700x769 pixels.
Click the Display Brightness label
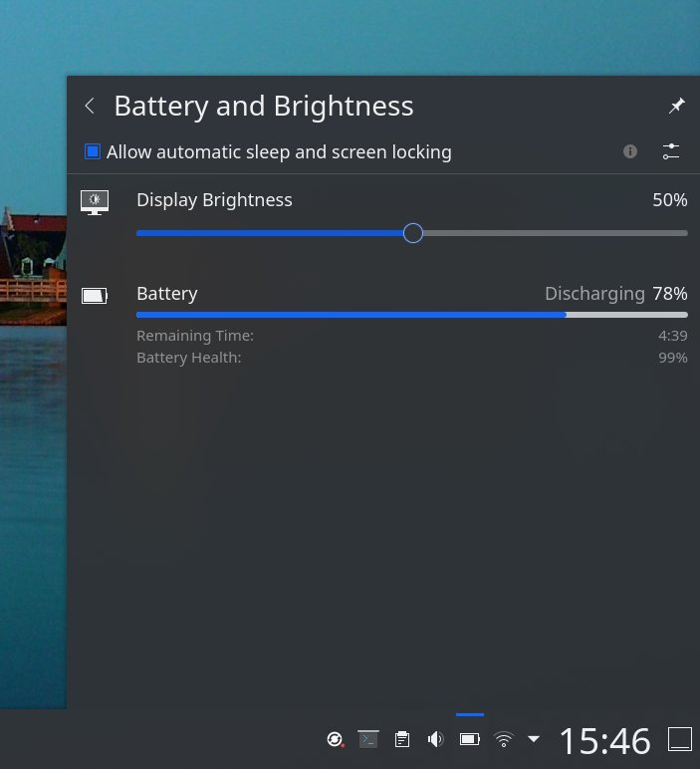(214, 200)
